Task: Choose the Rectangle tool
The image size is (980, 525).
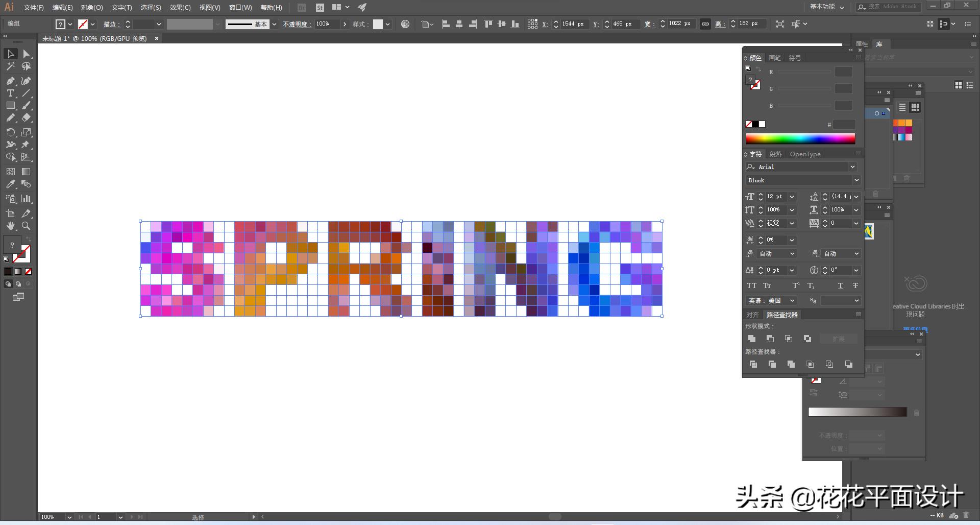Action: click(x=10, y=106)
